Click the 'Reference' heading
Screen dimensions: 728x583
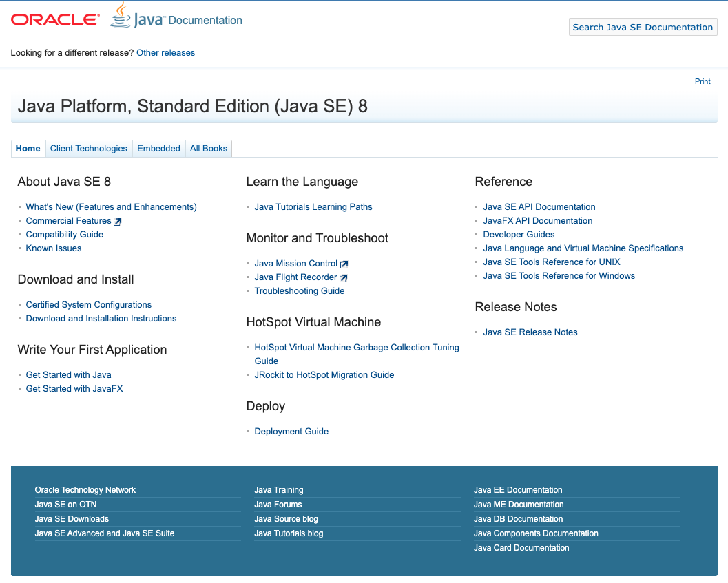click(x=503, y=182)
